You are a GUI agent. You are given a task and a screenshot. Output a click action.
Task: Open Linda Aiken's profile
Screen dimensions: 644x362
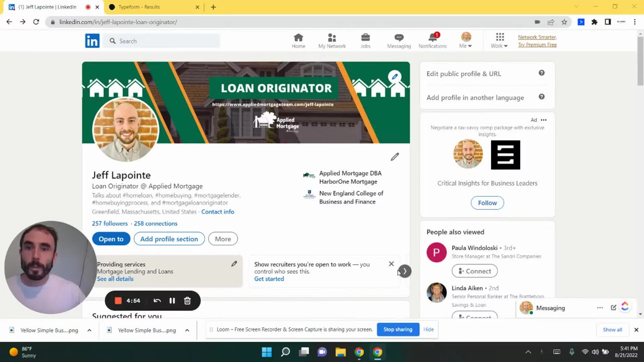pos(467,288)
